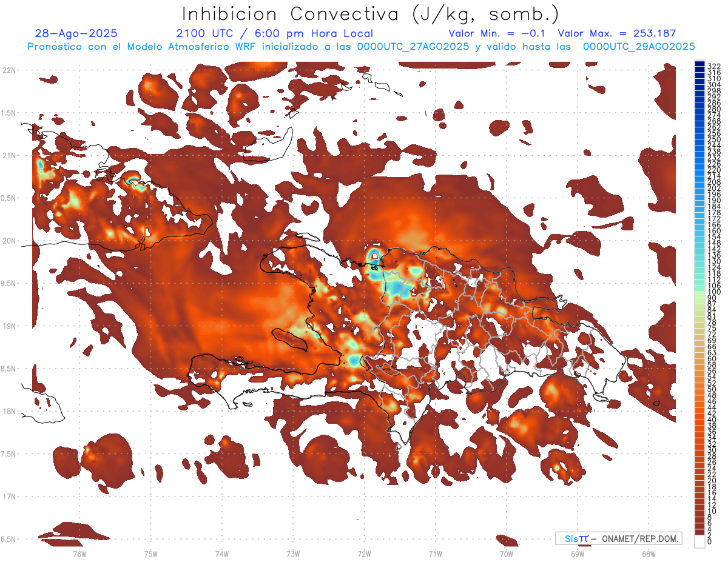Image resolution: width=728 pixels, height=562 pixels.
Task: Click the '2100 UTC / 6:00 pm Hora Local' text
Action: 275,33
